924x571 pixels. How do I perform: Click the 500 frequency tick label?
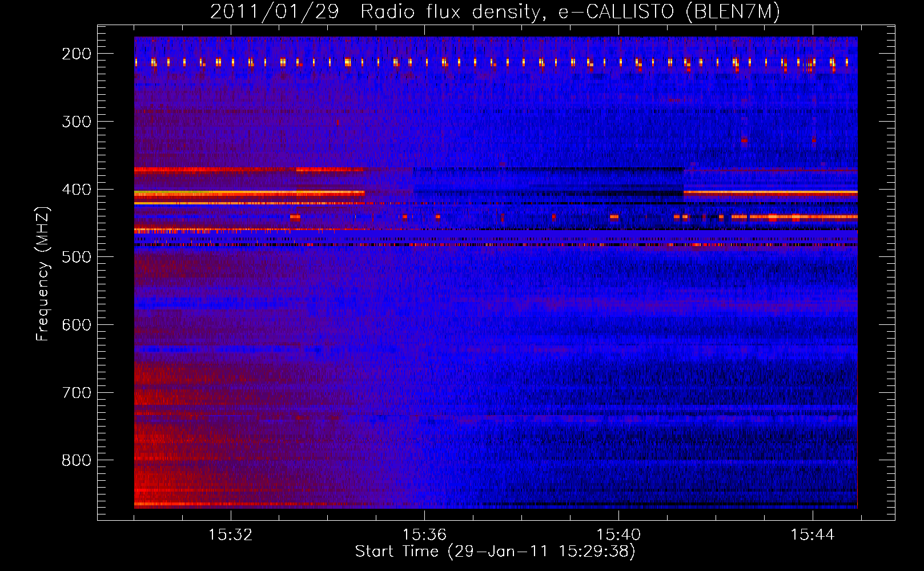[77, 257]
